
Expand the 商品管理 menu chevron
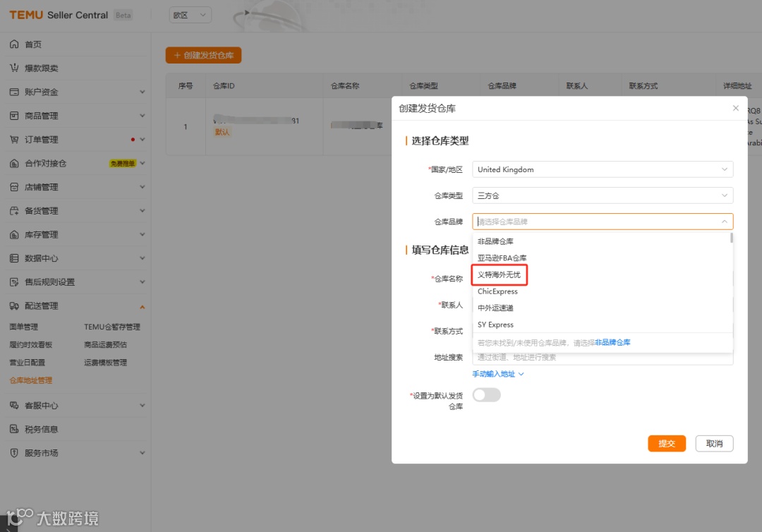(143, 116)
